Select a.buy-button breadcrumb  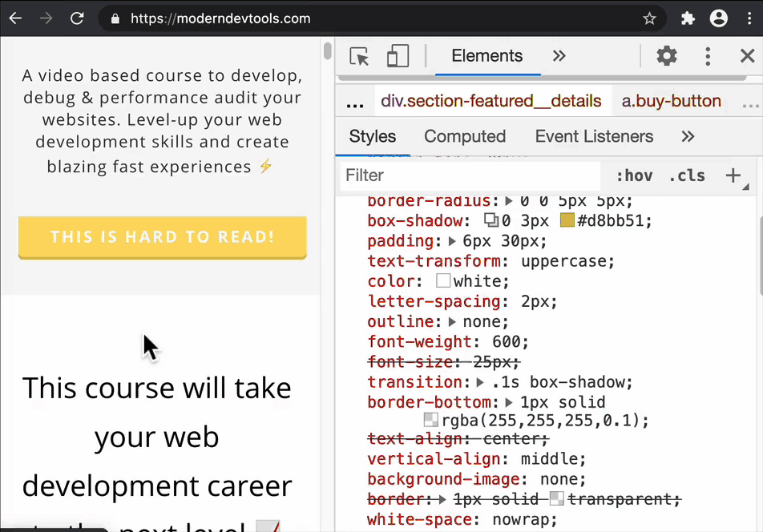(671, 101)
